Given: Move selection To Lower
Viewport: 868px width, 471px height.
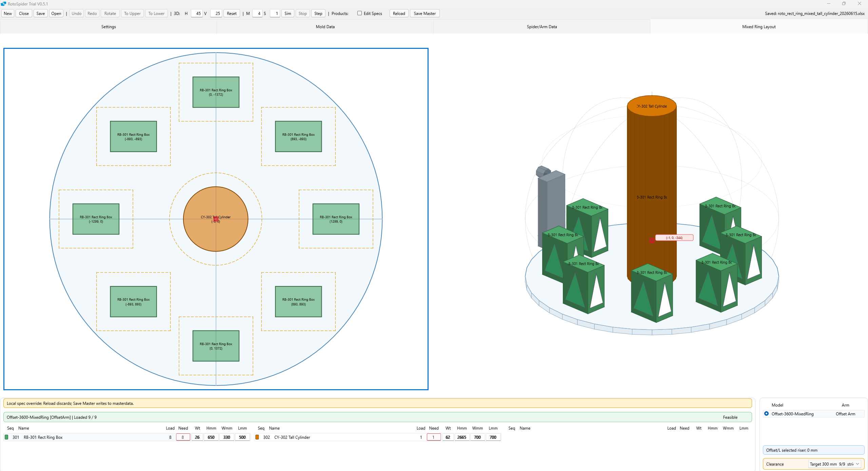Looking at the screenshot, I should 156,14.
